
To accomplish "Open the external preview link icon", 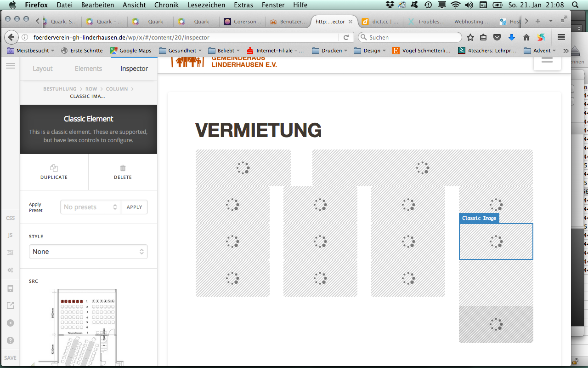I will [x=10, y=305].
